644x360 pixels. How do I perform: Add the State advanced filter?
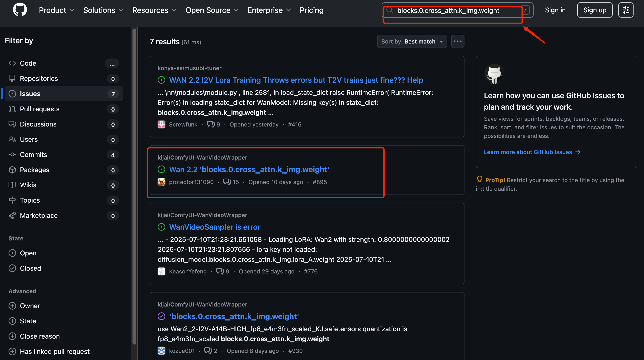(x=64, y=321)
